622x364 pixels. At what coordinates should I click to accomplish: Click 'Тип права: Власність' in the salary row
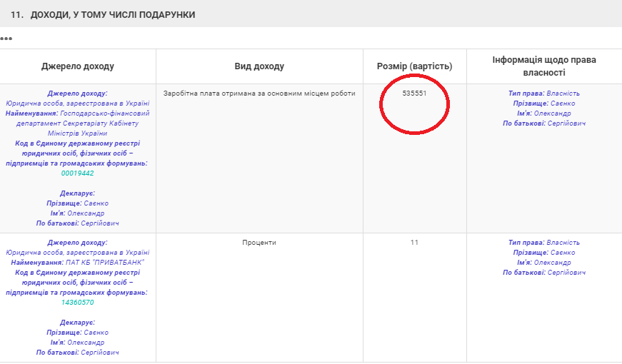544,93
